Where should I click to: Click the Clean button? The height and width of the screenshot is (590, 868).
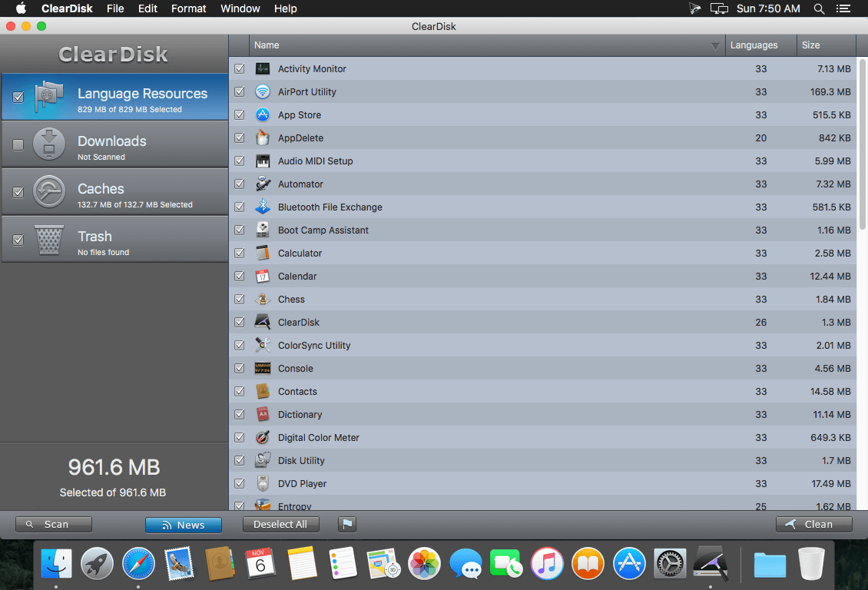point(813,524)
